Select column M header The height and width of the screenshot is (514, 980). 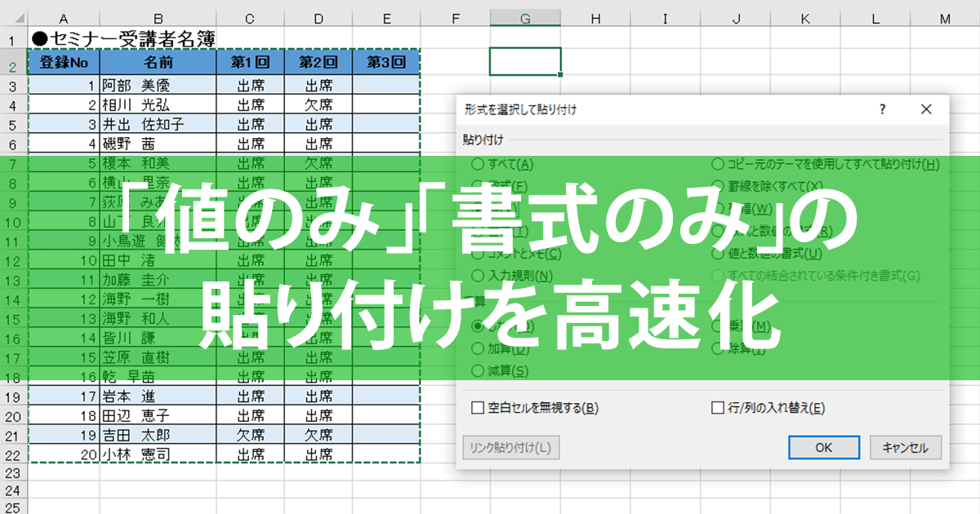pos(945,18)
